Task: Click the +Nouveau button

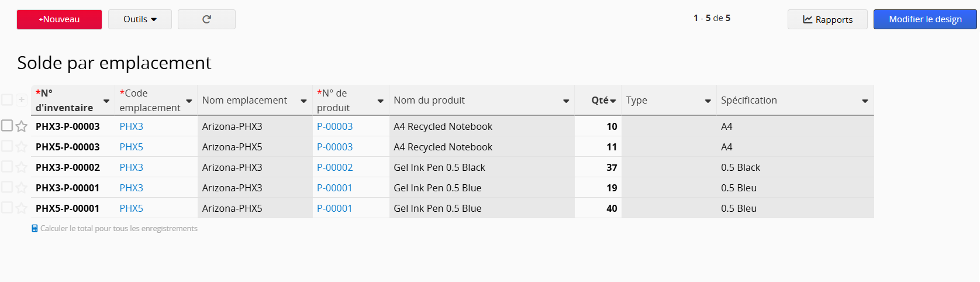Action: tap(59, 19)
